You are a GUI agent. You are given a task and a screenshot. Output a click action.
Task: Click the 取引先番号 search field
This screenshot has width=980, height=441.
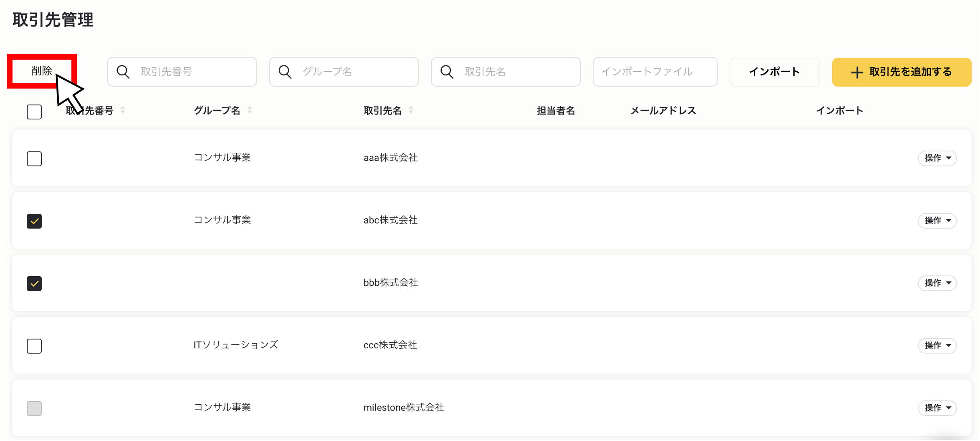(182, 72)
